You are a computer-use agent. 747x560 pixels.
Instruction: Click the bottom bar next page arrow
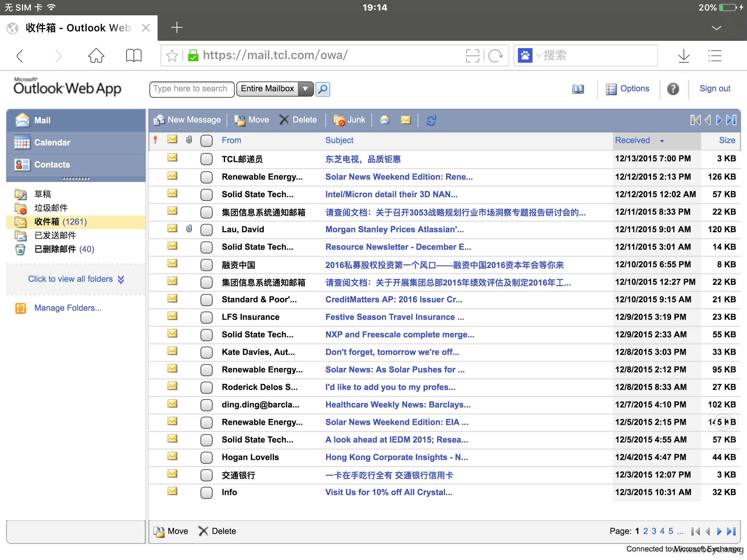coord(719,531)
